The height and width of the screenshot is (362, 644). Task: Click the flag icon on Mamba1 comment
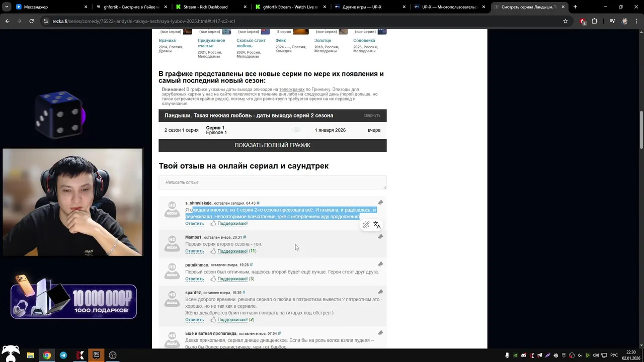380,236
